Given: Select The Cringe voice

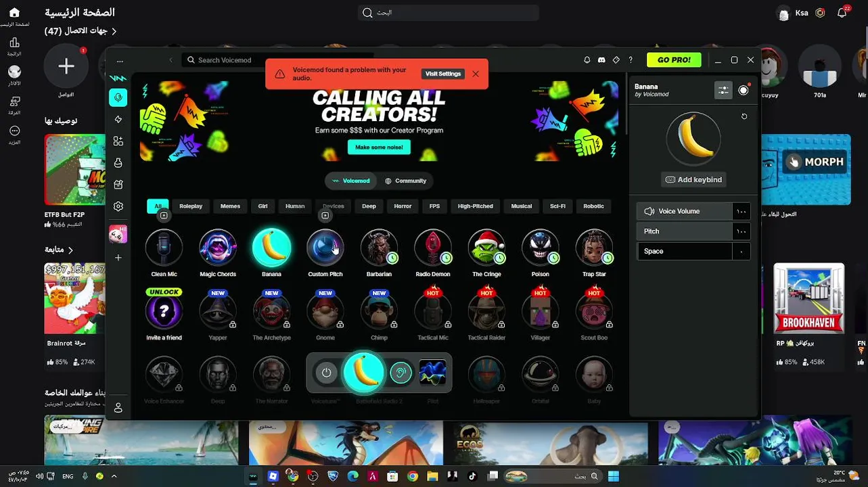Looking at the screenshot, I should tap(486, 248).
